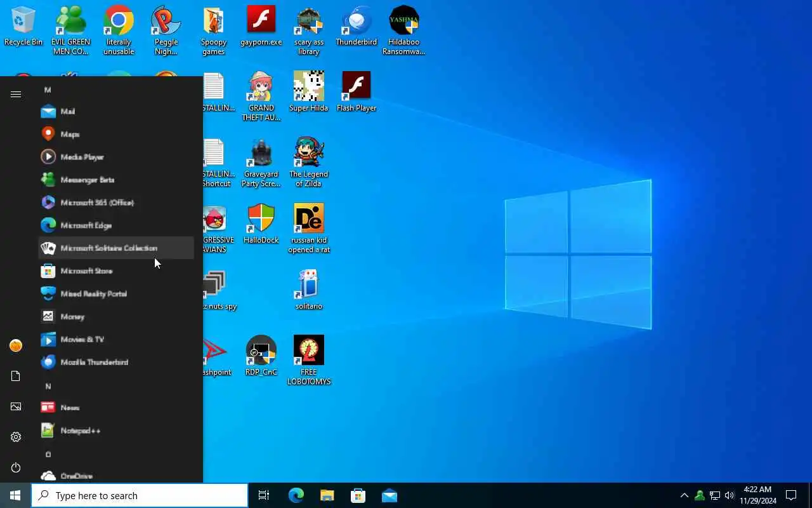Launch Mixed Reality Portal

pos(117,294)
